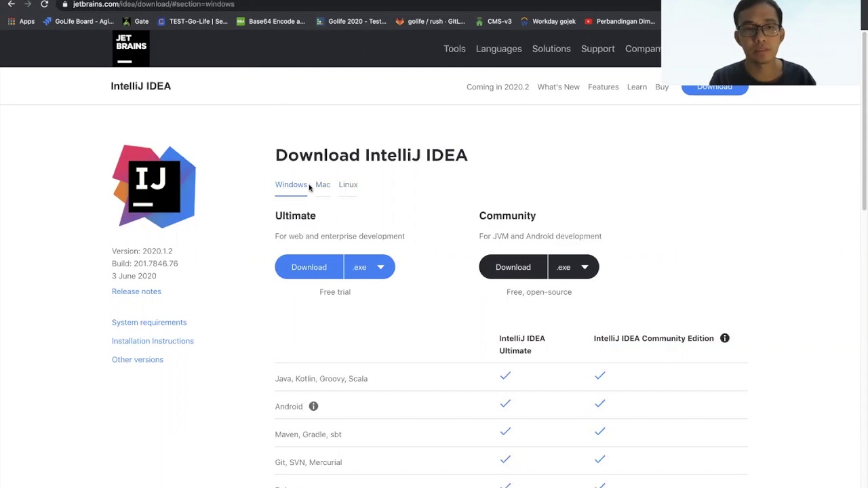Open the Support menu
868x488 pixels.
coord(597,49)
